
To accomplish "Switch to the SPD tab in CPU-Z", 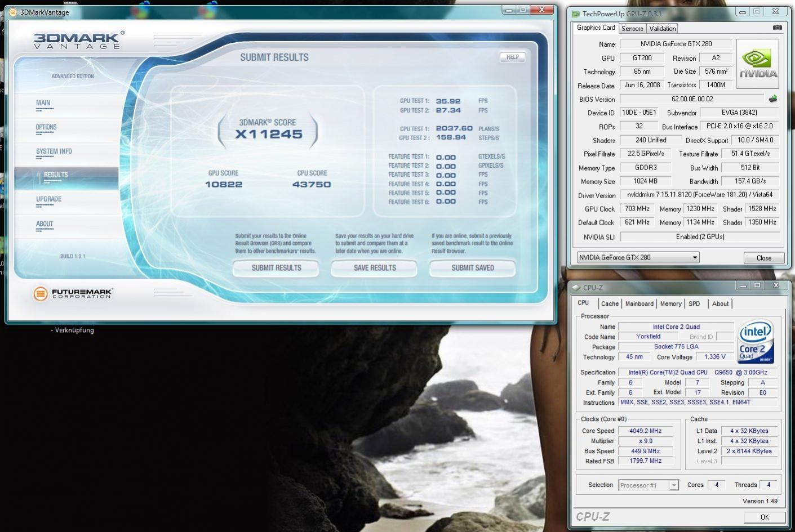I will pos(694,304).
